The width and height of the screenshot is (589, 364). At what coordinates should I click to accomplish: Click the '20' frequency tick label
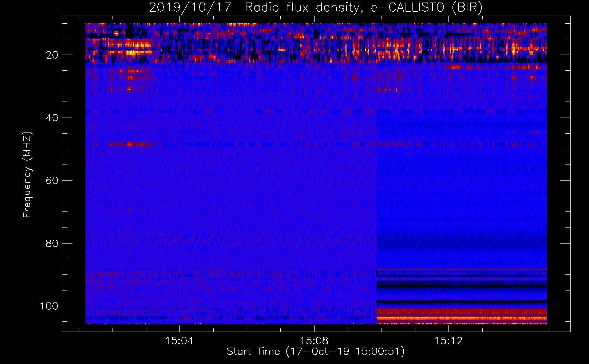[52, 55]
